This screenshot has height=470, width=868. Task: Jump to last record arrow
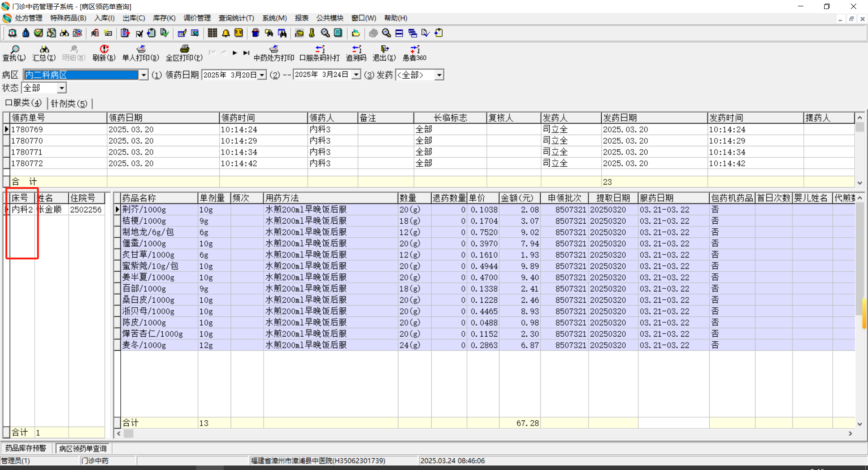(246, 53)
